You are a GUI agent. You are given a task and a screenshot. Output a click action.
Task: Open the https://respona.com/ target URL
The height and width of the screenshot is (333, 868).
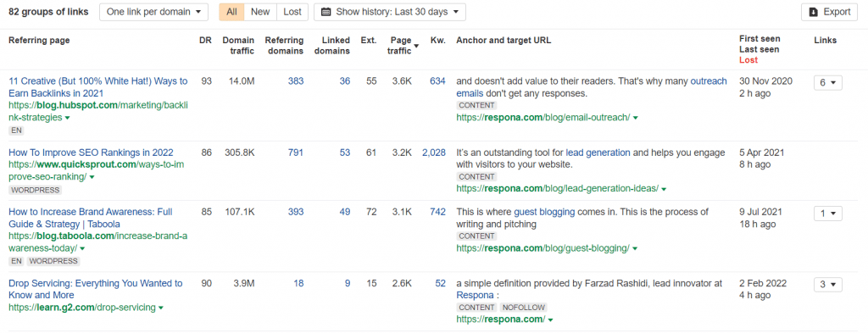tap(501, 319)
